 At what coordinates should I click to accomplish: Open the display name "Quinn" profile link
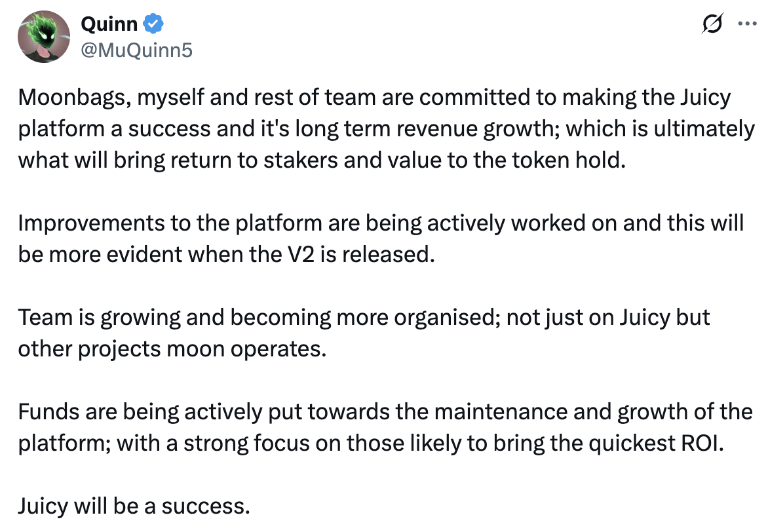point(109,24)
